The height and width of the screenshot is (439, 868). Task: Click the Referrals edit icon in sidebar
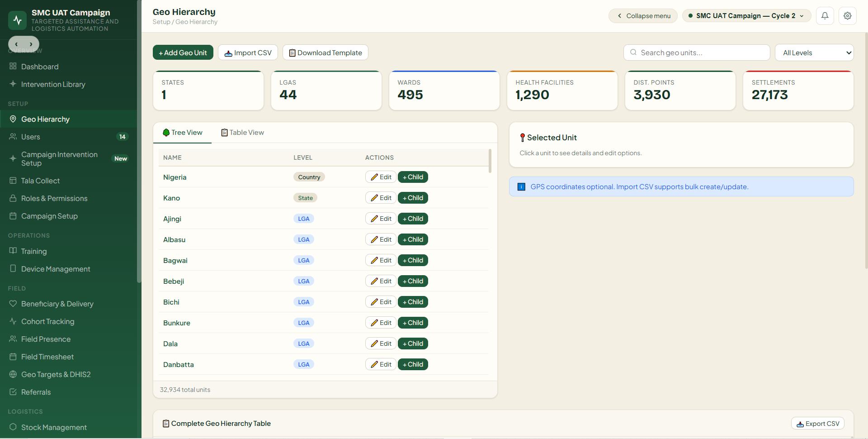point(13,391)
